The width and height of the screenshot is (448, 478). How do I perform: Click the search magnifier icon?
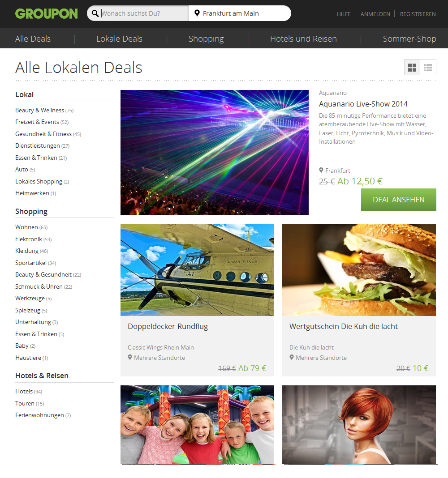point(95,13)
